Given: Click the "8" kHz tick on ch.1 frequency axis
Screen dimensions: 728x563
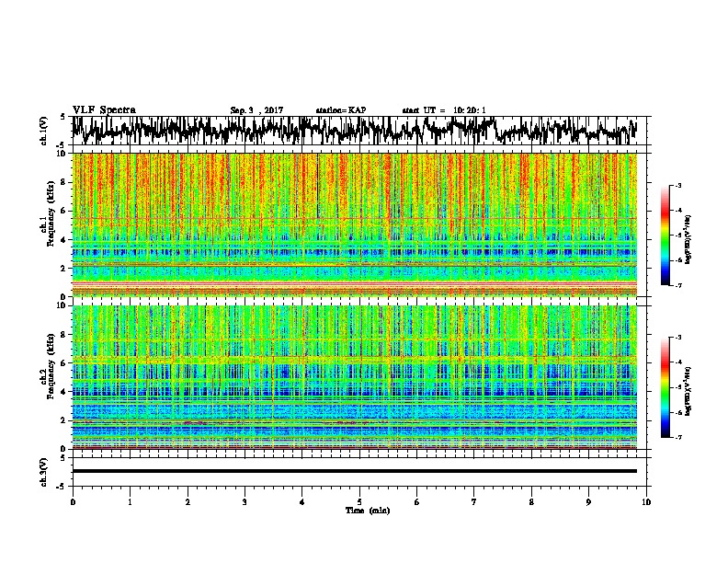Looking at the screenshot, I should 64,182.
